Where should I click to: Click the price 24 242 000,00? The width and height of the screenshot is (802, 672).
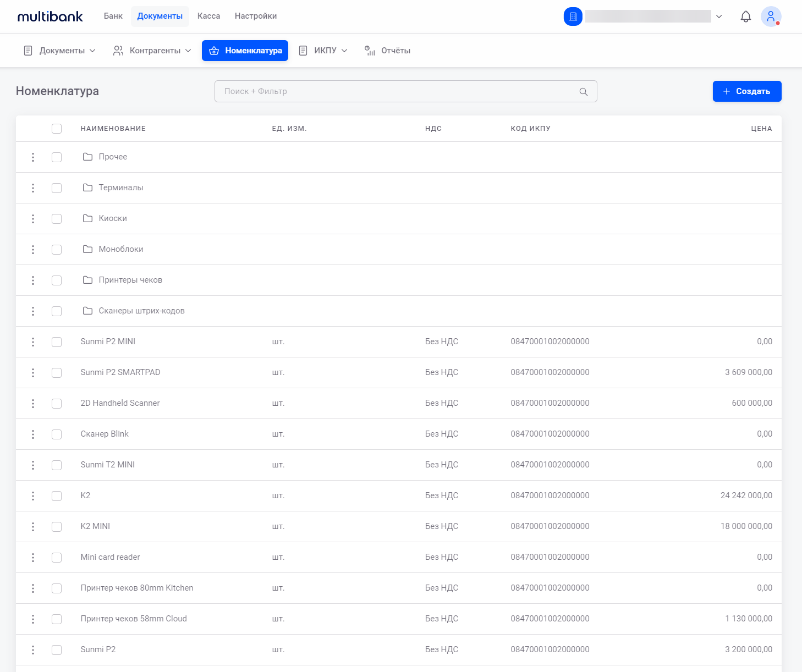pyautogui.click(x=746, y=495)
